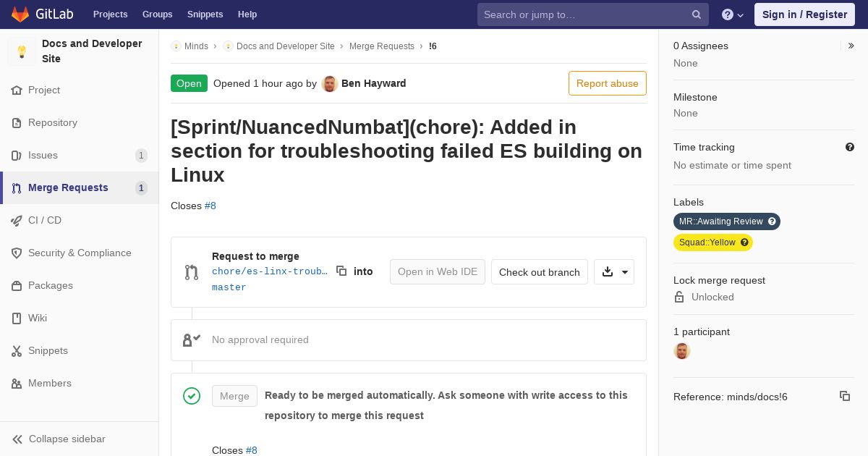
Task: Click the Collapse sidebar double-chevron icon
Action: [17, 439]
